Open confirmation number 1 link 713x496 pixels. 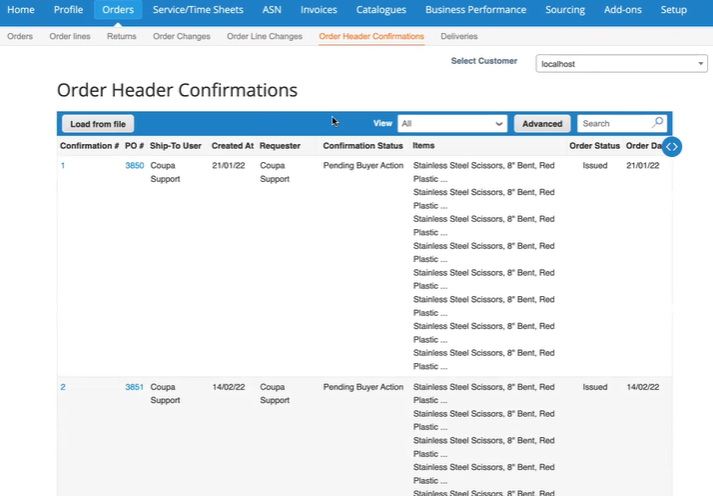pyautogui.click(x=63, y=165)
